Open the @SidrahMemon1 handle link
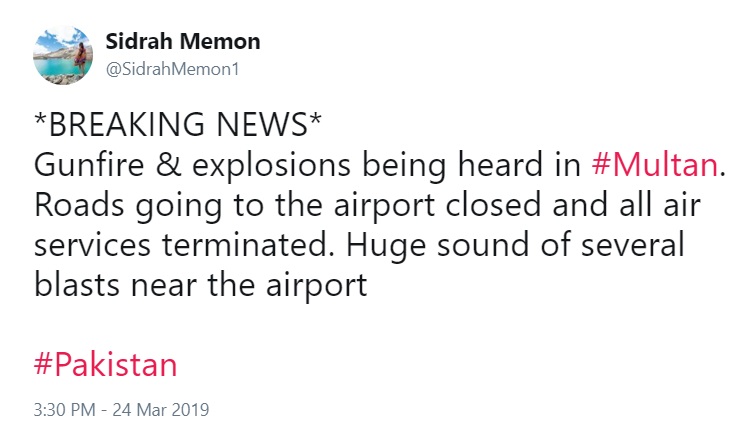732x433 pixels. pos(172,70)
